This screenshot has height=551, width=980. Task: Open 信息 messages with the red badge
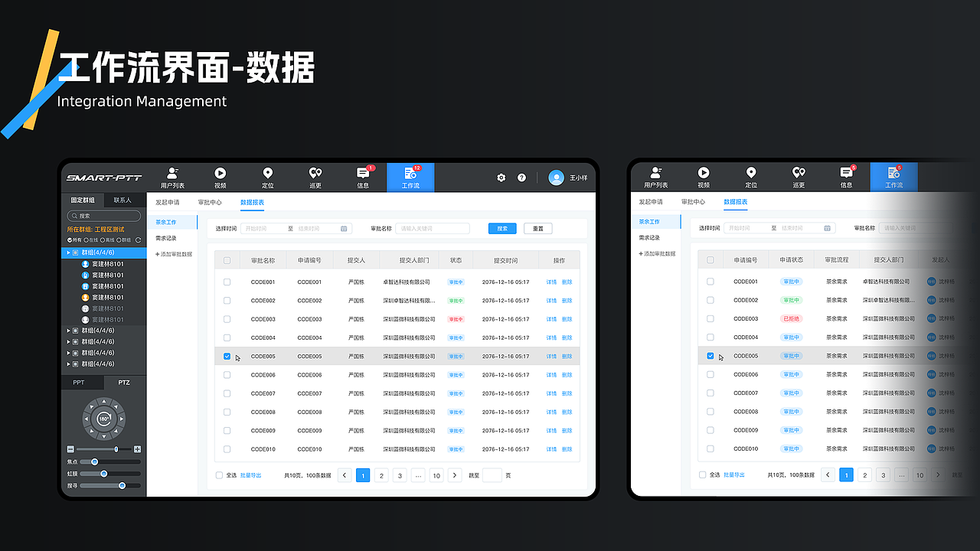click(x=362, y=177)
